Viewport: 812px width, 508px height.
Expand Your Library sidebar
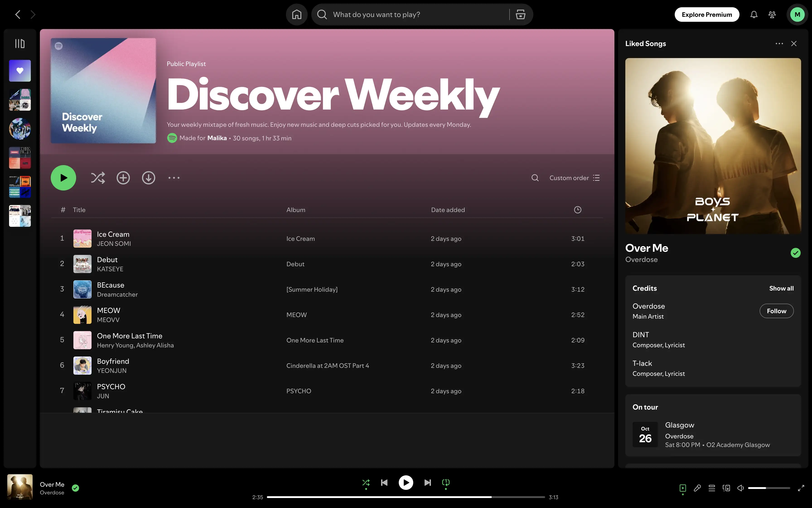pyautogui.click(x=20, y=43)
